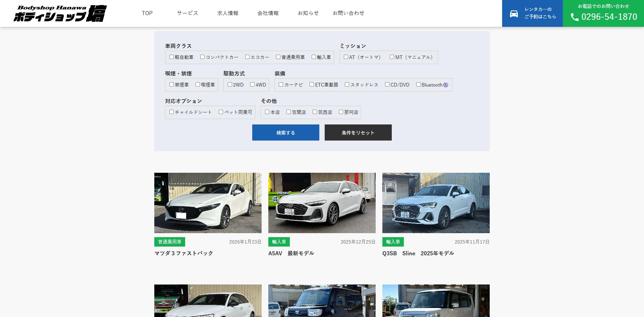Image resolution: width=644 pixels, height=317 pixels.
Task: Open the マツダ３ファストバック car photo
Action: [x=208, y=203]
